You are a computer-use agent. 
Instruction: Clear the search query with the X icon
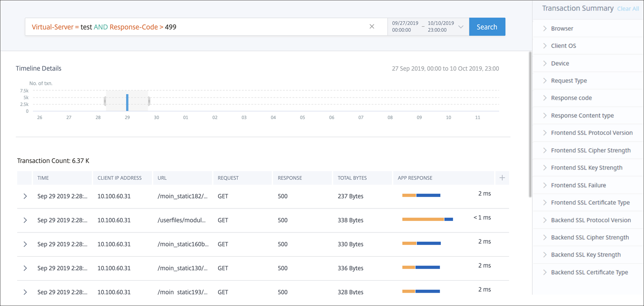point(372,27)
